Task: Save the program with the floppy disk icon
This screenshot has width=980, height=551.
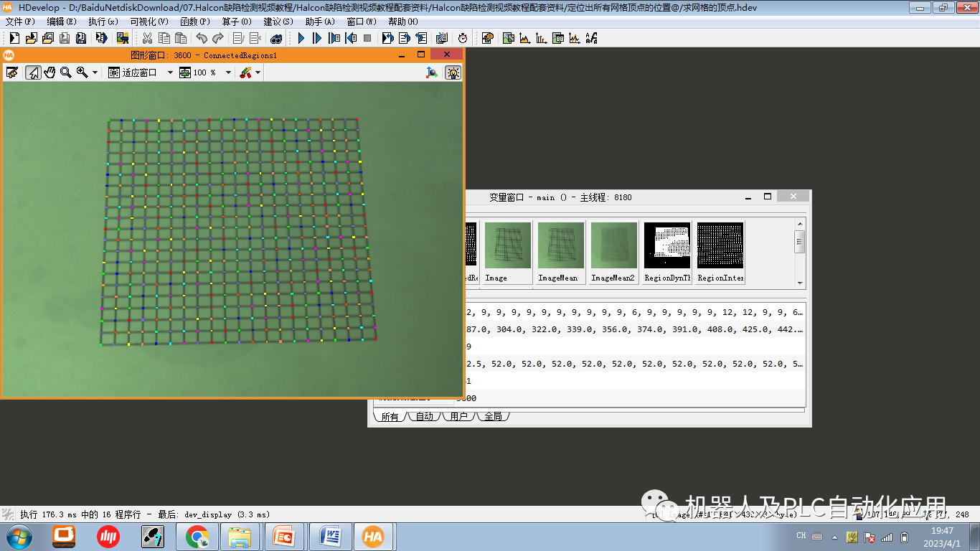Action: (x=64, y=37)
